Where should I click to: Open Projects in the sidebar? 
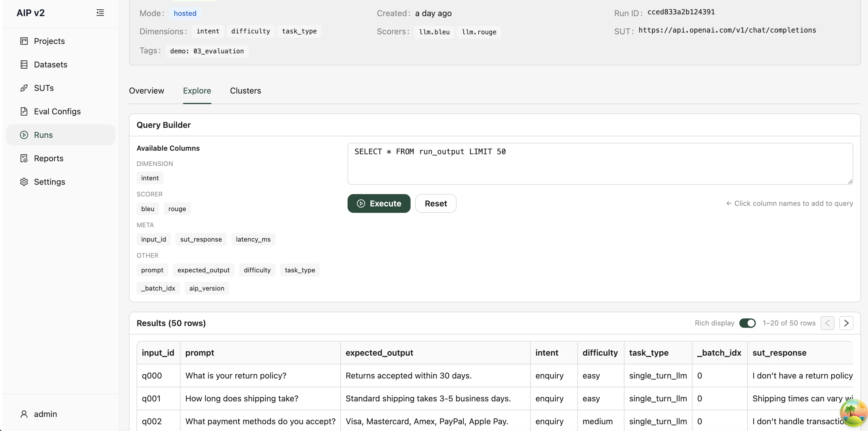click(61, 41)
